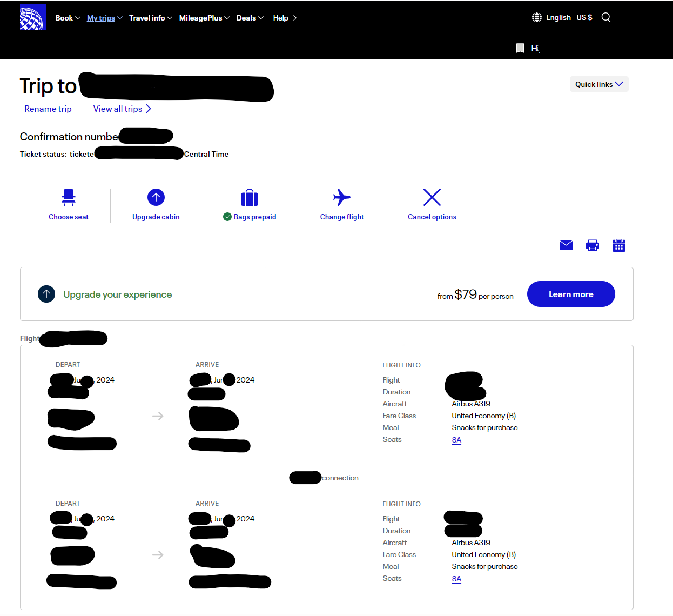
Task: Switch to the MileagePlus menu
Action: point(204,17)
